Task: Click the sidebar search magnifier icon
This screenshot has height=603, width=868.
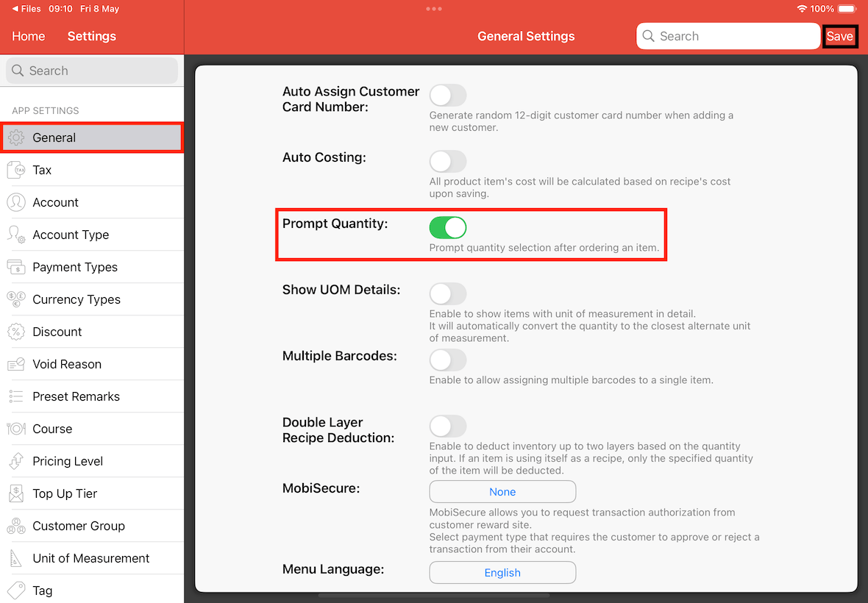Action: (x=18, y=71)
